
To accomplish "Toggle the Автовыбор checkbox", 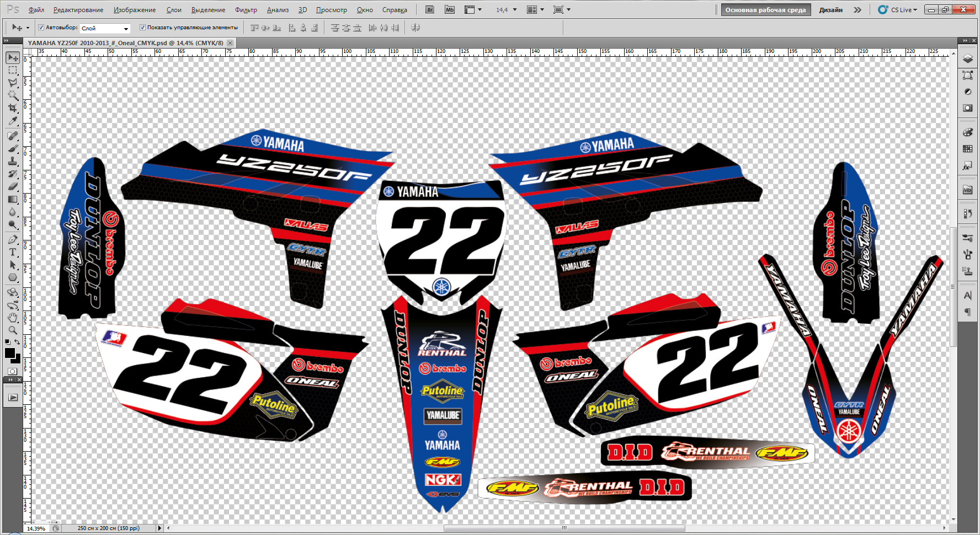I will point(41,27).
